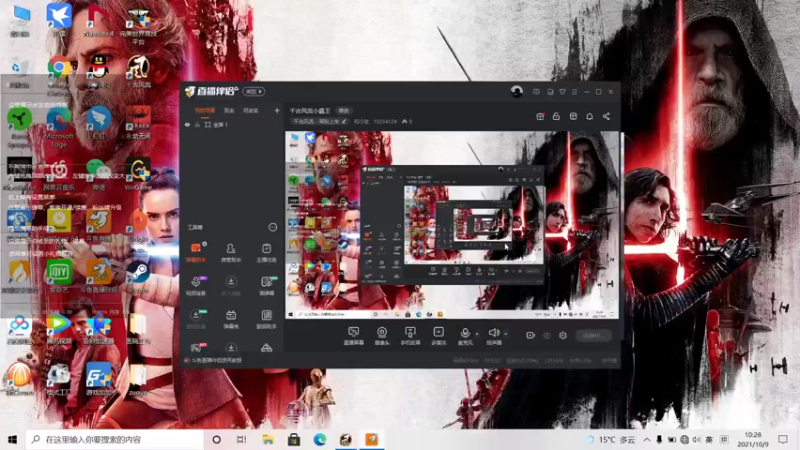Open the gift box icon with red dot
Image resolution: width=800 pixels, height=450 pixels.
coord(540,116)
